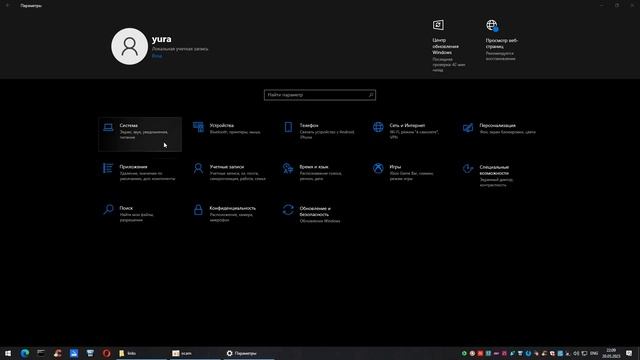Focus the Найти параметр search field
This screenshot has height=360, width=640.
pyautogui.click(x=320, y=95)
